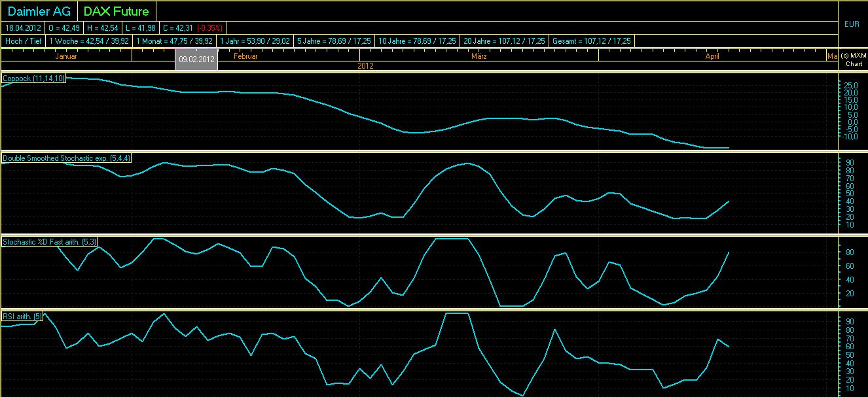Image resolution: width=868 pixels, height=397 pixels.
Task: Click the Hoch / Tief label
Action: (24, 41)
